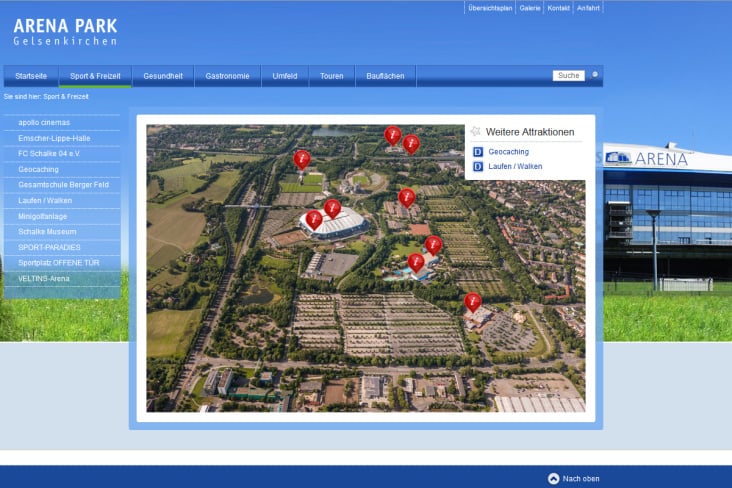Select Gesamtschule Berger Feld in sidebar

(x=62, y=185)
